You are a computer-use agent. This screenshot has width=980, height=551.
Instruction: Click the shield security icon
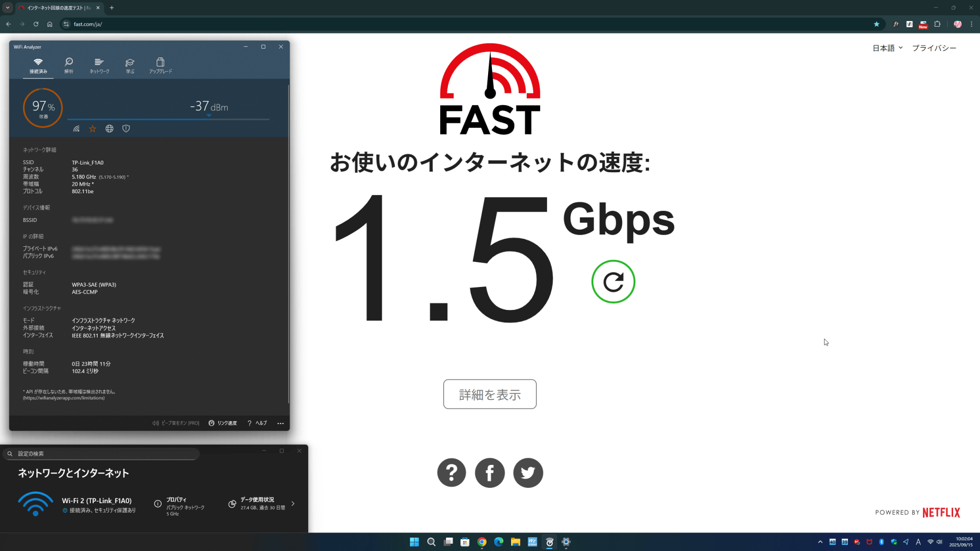pyautogui.click(x=126, y=129)
